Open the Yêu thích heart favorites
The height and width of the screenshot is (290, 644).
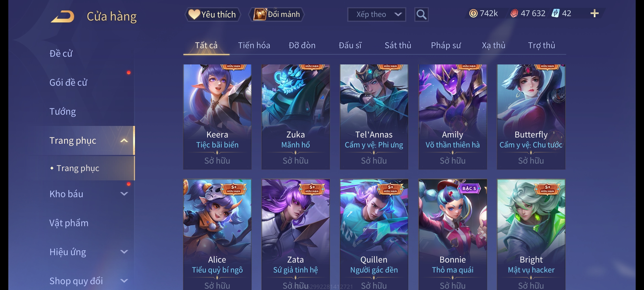pyautogui.click(x=213, y=15)
